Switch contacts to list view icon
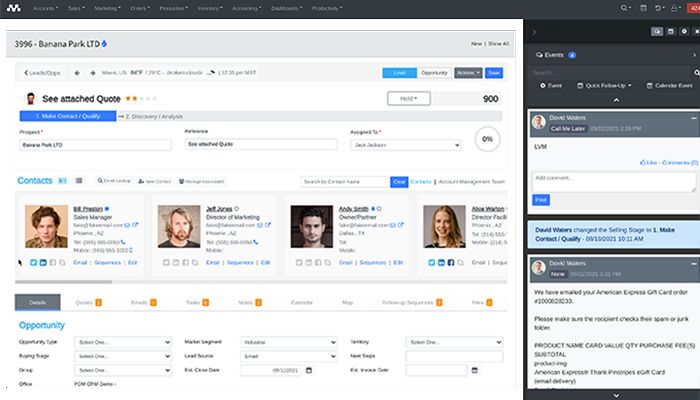The image size is (700, 400). 79,181
